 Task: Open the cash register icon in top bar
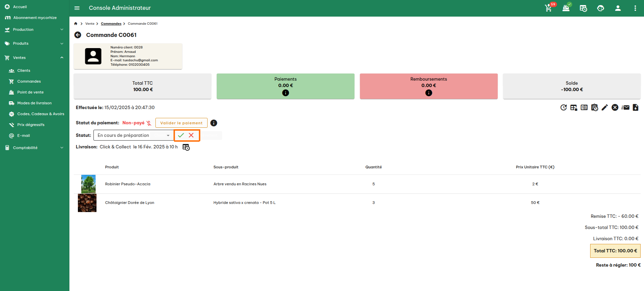point(566,8)
